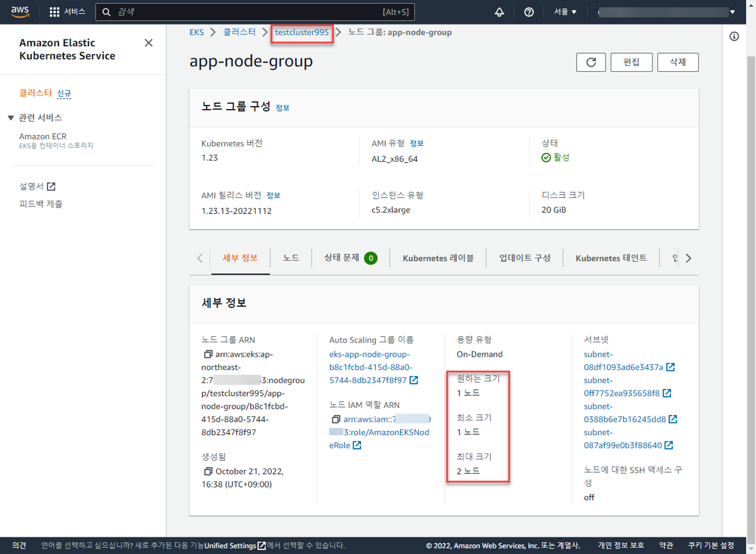Close the EKS side navigation panel
Screen dimensions: 756x554
[x=149, y=43]
